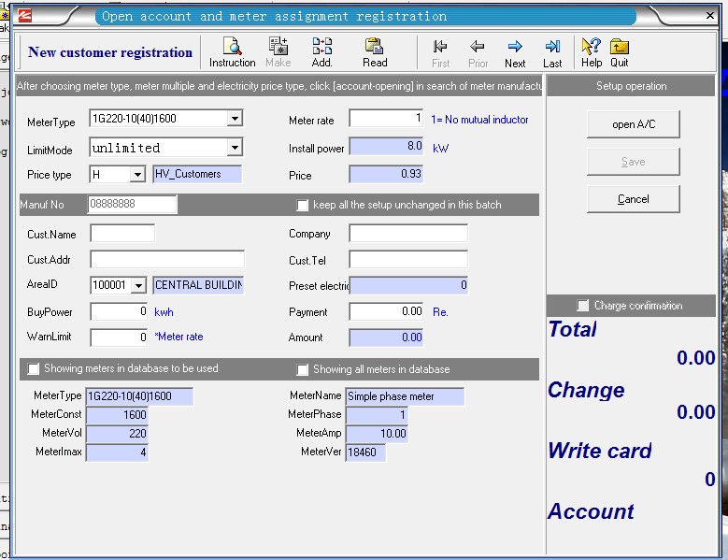
Task: Click the MeterPhase field
Action: coord(377,415)
